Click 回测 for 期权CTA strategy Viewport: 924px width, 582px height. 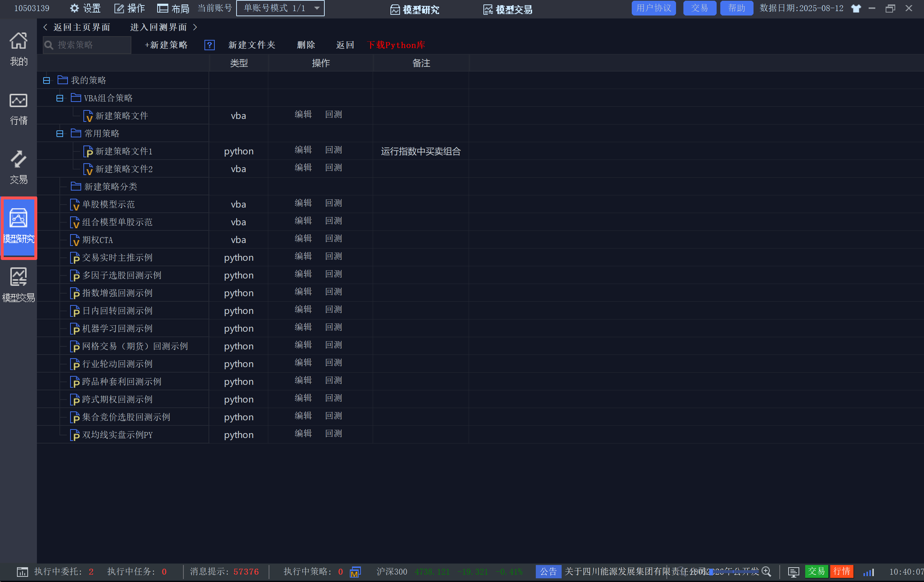[x=334, y=239]
